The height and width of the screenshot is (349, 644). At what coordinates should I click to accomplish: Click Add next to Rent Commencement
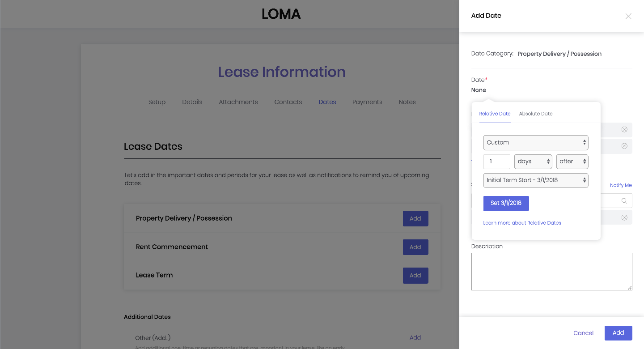[415, 247]
